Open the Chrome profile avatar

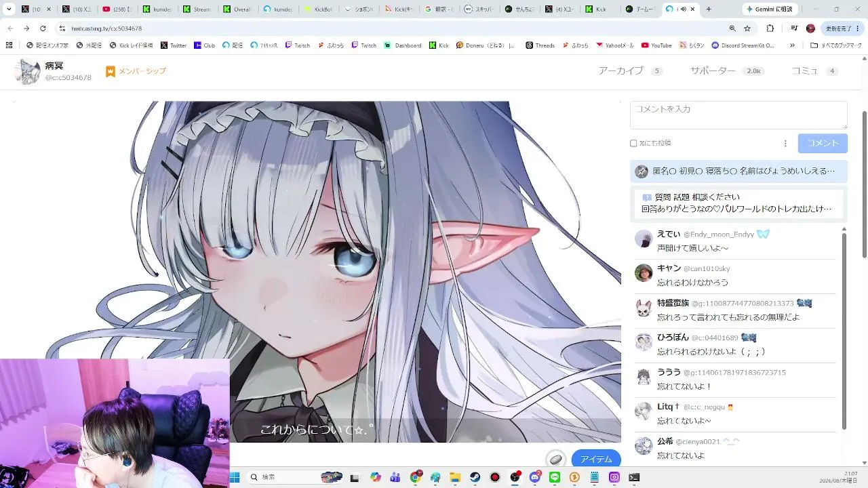click(x=810, y=28)
